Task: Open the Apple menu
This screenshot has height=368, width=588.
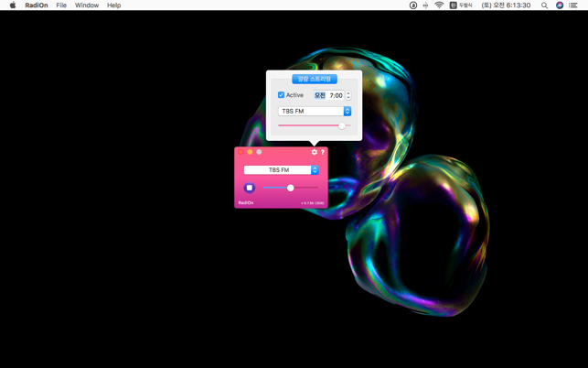Action: coord(13,5)
